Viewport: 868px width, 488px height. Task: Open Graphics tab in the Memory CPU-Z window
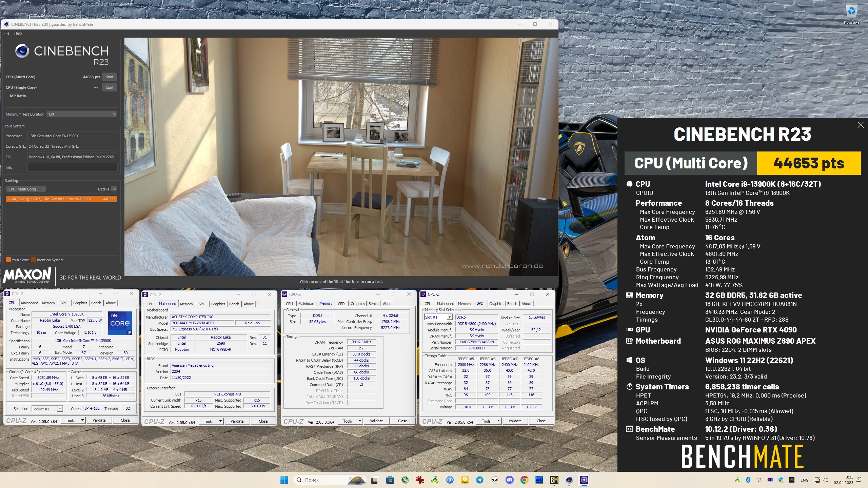pyautogui.click(x=358, y=304)
